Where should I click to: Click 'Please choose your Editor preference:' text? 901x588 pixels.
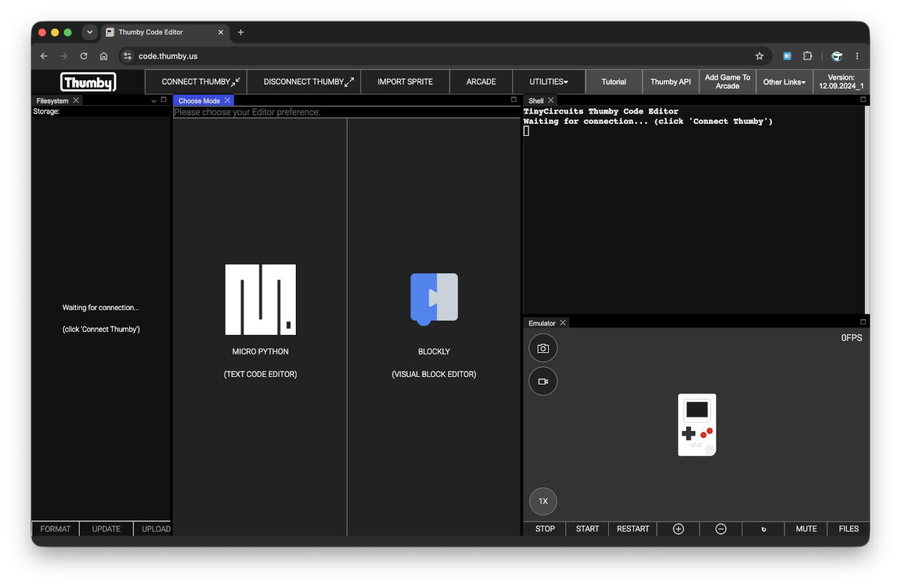[247, 112]
